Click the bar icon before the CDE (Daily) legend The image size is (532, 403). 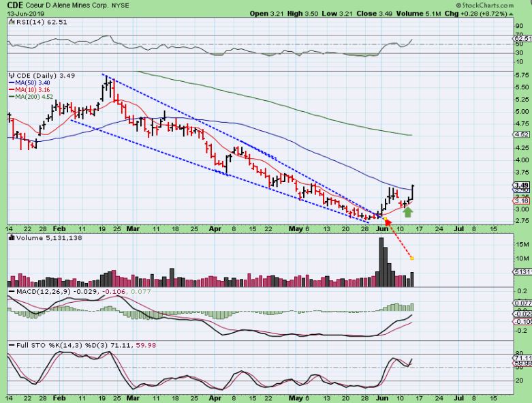click(x=12, y=76)
